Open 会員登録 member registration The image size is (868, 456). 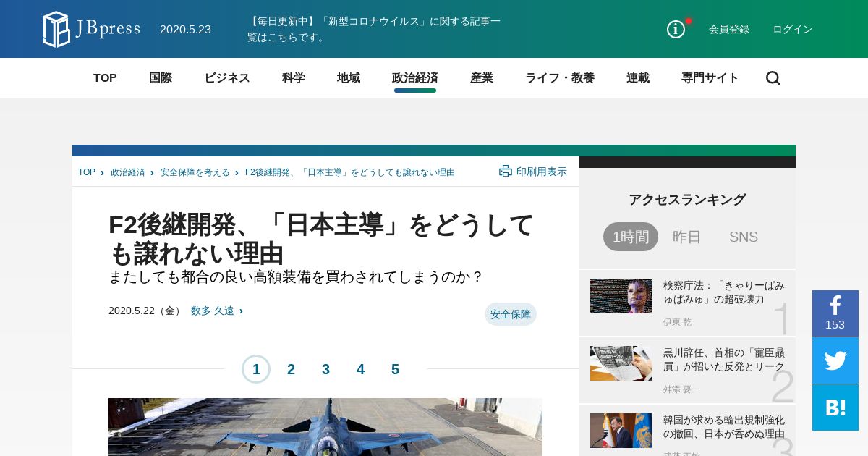729,29
